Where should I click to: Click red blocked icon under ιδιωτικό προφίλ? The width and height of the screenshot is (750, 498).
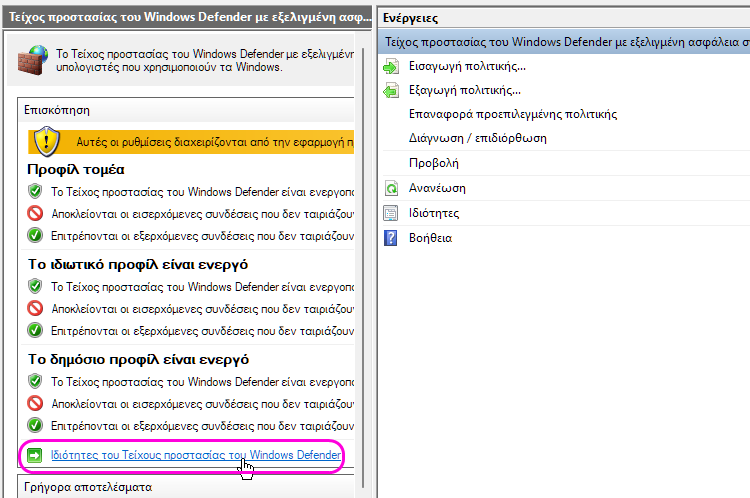35,309
